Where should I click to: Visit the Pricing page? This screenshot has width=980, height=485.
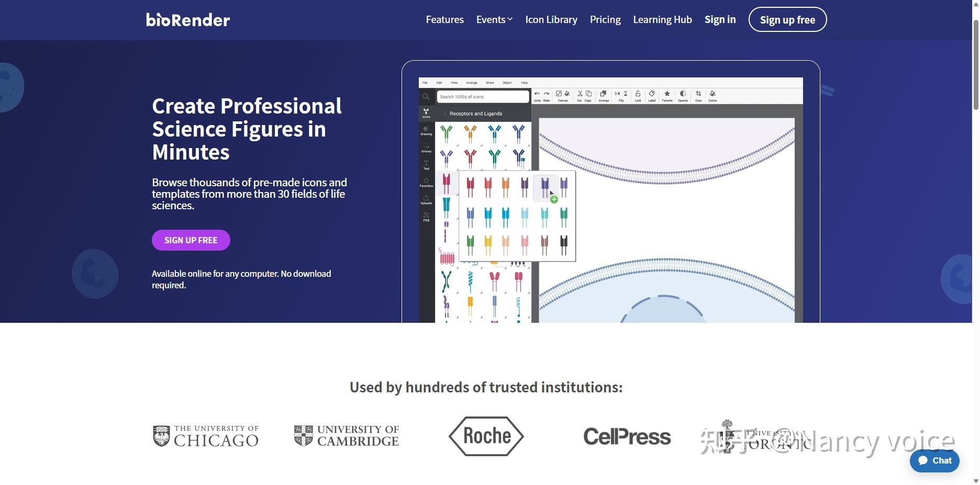tap(605, 20)
